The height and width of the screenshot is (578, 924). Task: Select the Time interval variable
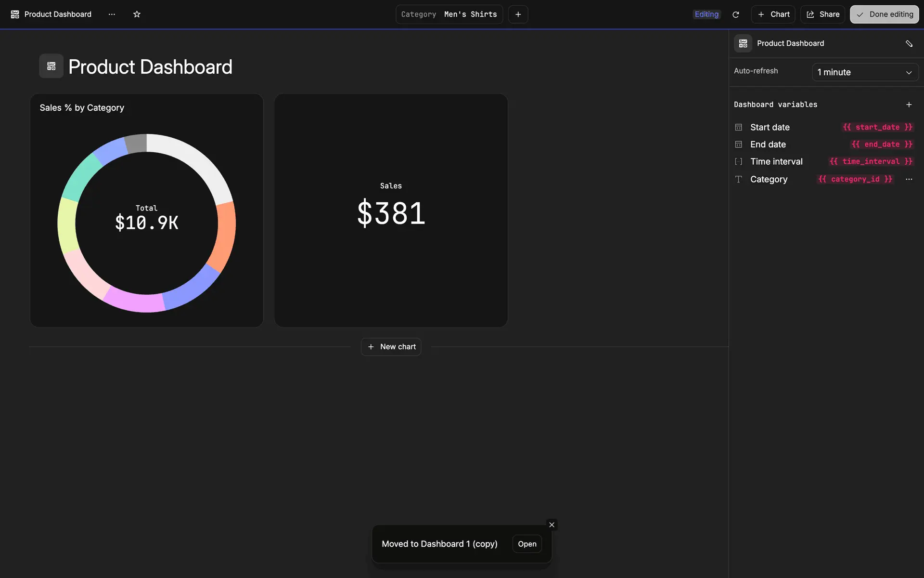[x=776, y=161]
